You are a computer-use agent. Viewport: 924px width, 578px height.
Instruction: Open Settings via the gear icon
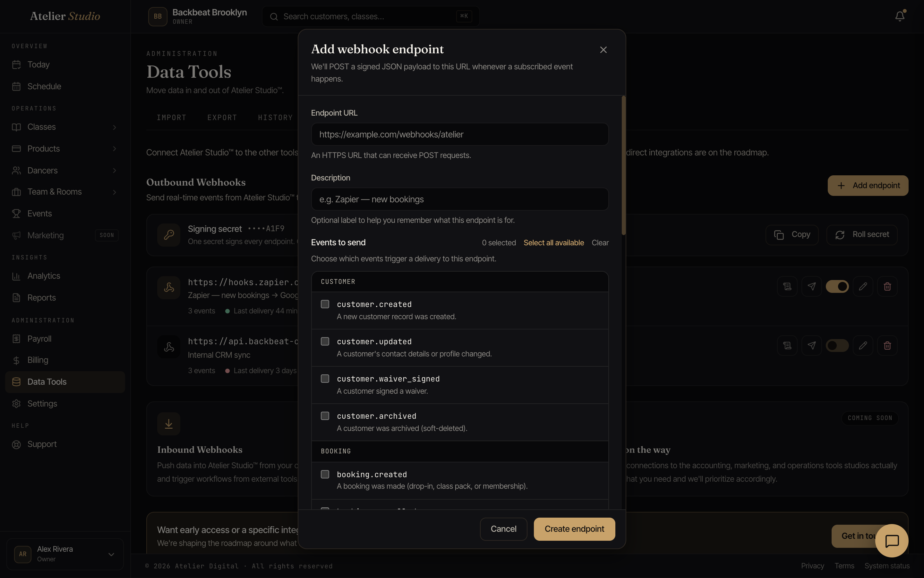tap(16, 404)
